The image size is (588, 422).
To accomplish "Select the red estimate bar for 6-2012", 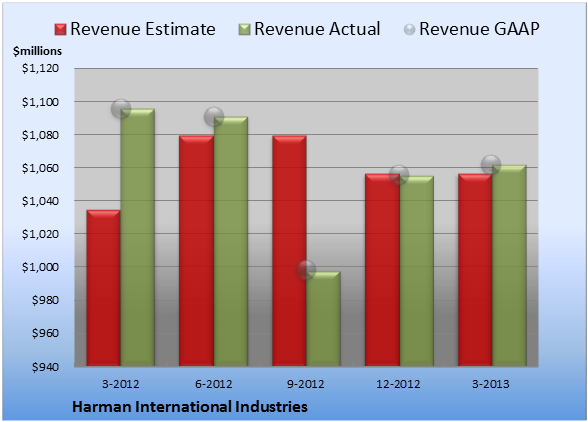I will coord(196,251).
